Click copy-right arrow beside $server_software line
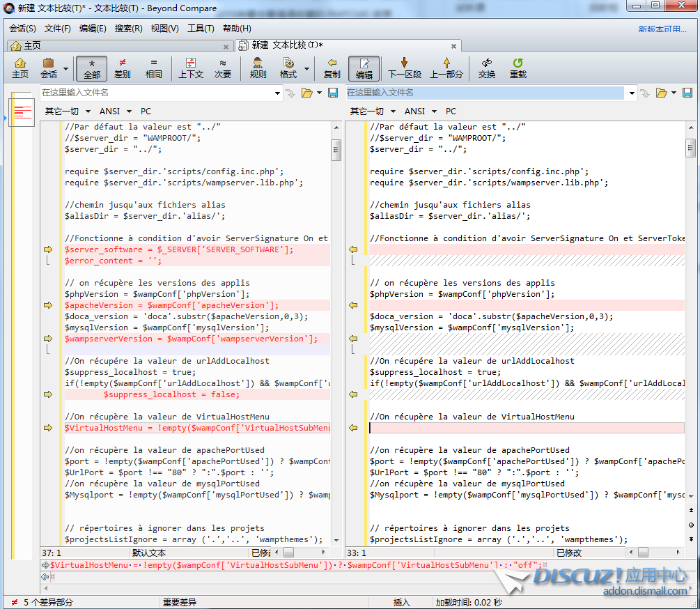Viewport: 700px width, 609px height. [x=48, y=249]
